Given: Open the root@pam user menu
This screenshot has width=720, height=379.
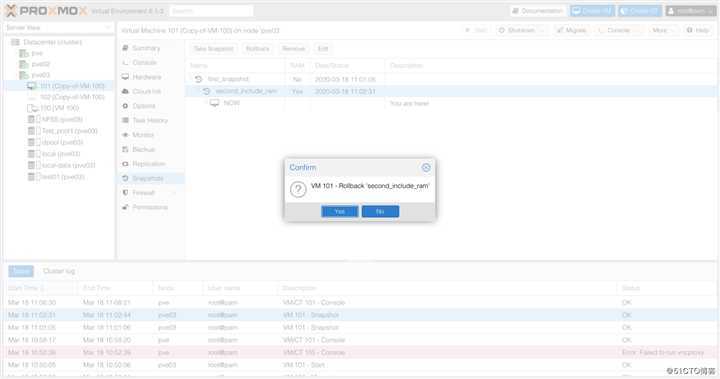Looking at the screenshot, I should coord(691,11).
